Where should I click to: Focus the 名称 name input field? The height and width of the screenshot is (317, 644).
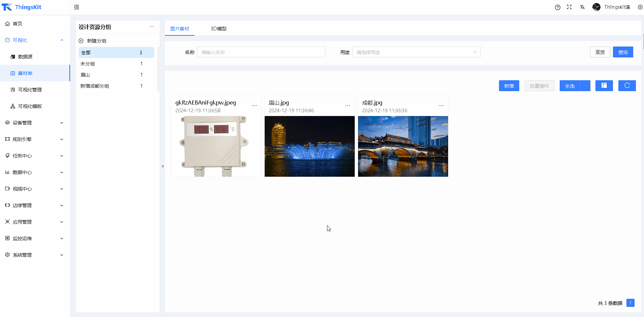261,52
